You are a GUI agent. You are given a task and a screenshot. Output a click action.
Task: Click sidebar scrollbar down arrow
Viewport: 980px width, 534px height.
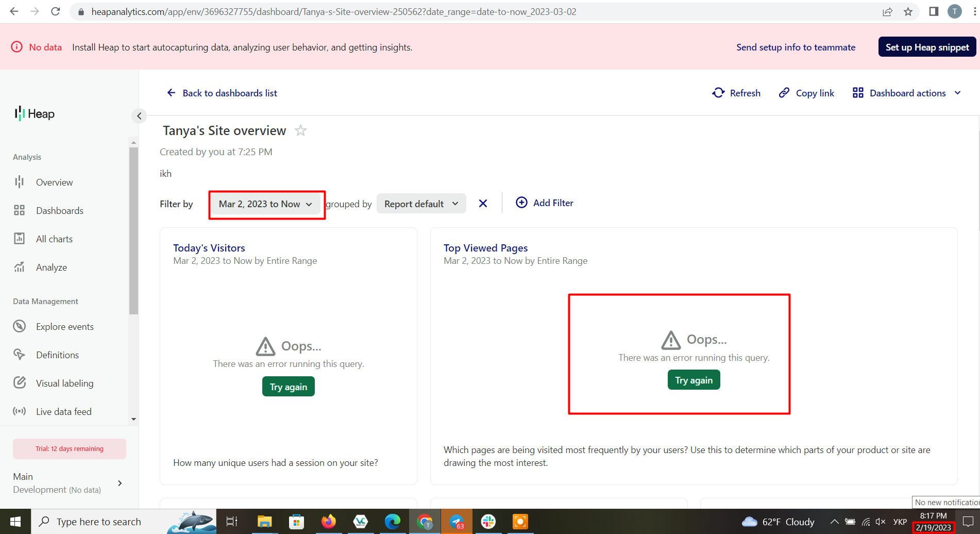134,419
